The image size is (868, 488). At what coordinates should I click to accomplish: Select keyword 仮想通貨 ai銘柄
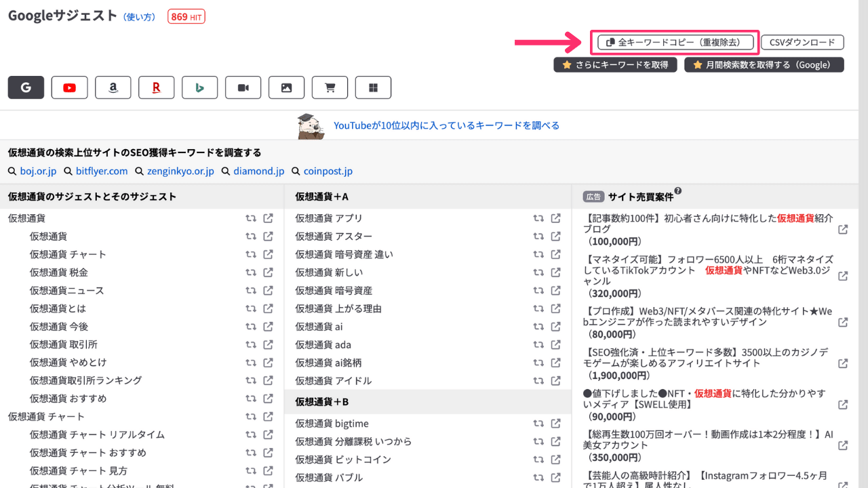328,363
